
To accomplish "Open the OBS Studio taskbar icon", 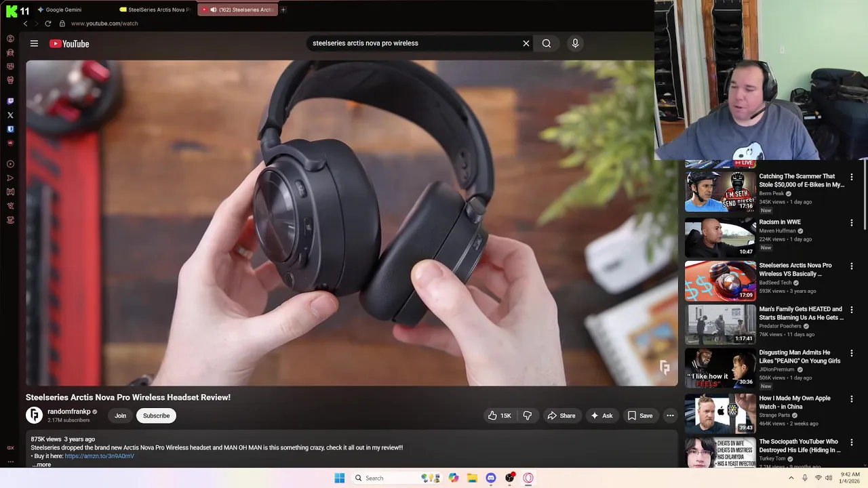I will 509,478.
